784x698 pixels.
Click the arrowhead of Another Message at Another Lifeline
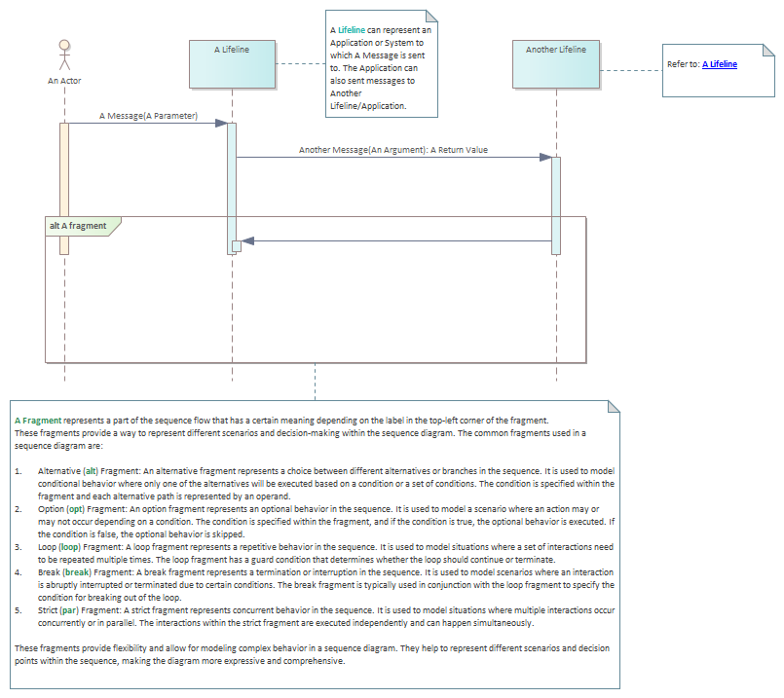click(545, 157)
